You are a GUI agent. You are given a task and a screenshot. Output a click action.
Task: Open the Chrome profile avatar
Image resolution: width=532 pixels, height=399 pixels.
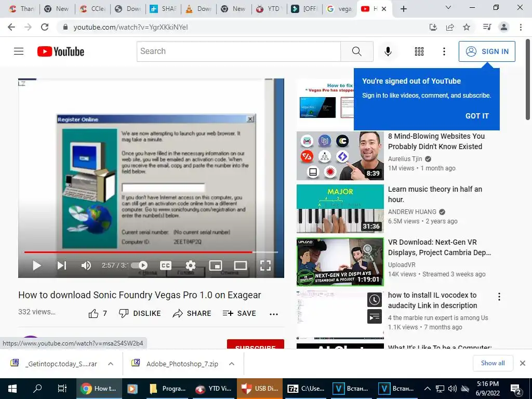coord(504,27)
